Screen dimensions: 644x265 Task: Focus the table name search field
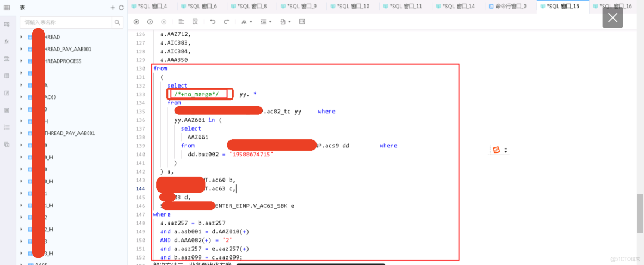pyautogui.click(x=66, y=22)
